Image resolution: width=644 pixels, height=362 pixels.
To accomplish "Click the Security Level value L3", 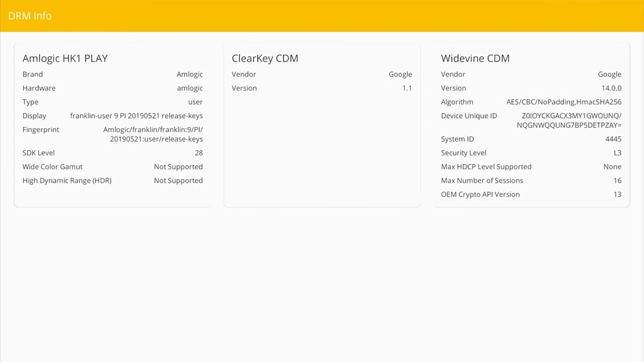I will (617, 153).
